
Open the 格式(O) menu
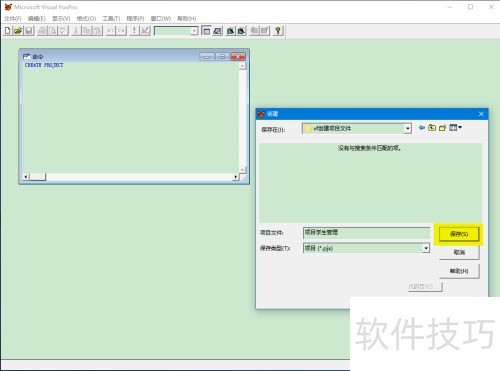pos(86,18)
